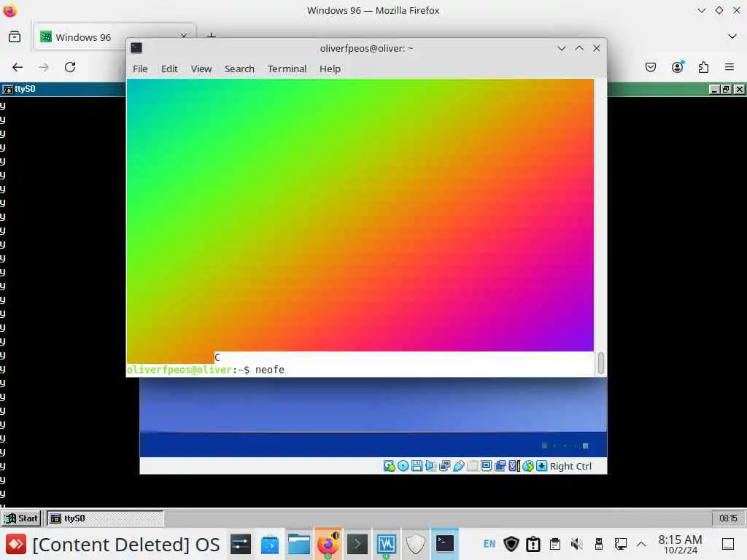Screen dimensions: 747x560
Task: Open File menu in terminal
Action: coord(140,69)
